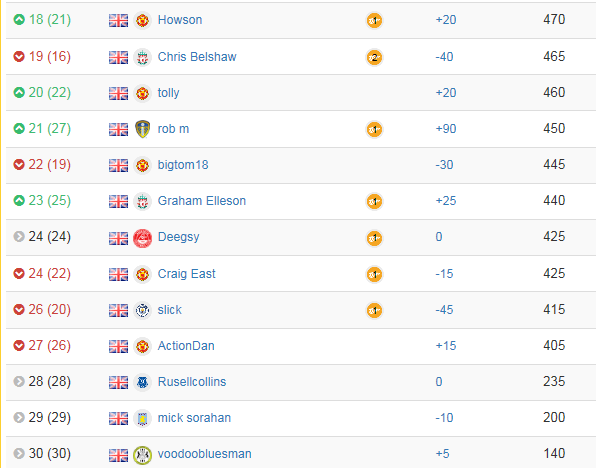Image resolution: width=596 pixels, height=468 pixels.
Task: Open the bigtom18 player link
Action: tap(183, 165)
